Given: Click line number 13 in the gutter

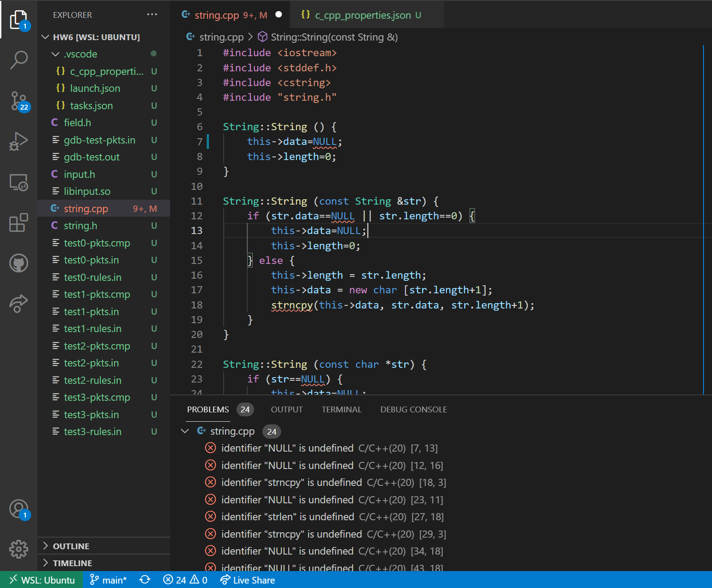Looking at the screenshot, I should (196, 230).
